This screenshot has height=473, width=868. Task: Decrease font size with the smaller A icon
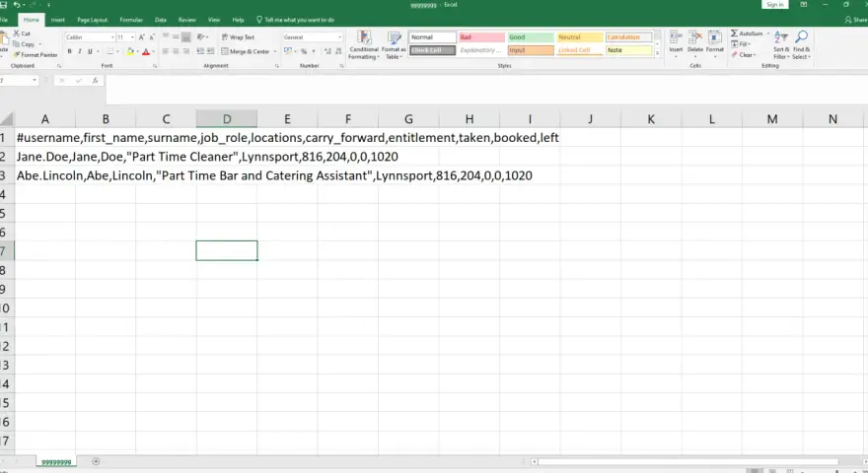152,37
